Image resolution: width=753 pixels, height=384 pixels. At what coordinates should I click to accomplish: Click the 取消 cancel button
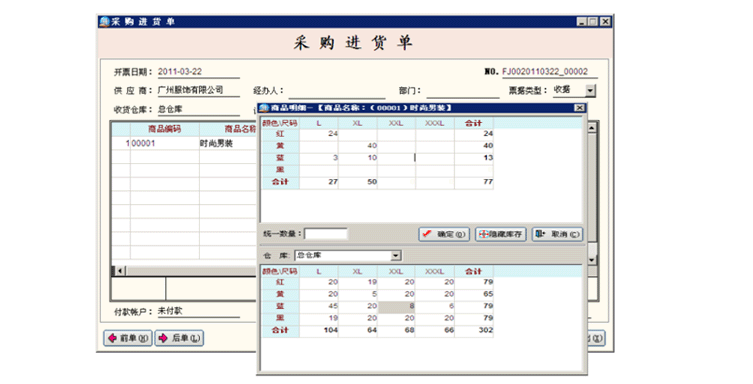(557, 234)
